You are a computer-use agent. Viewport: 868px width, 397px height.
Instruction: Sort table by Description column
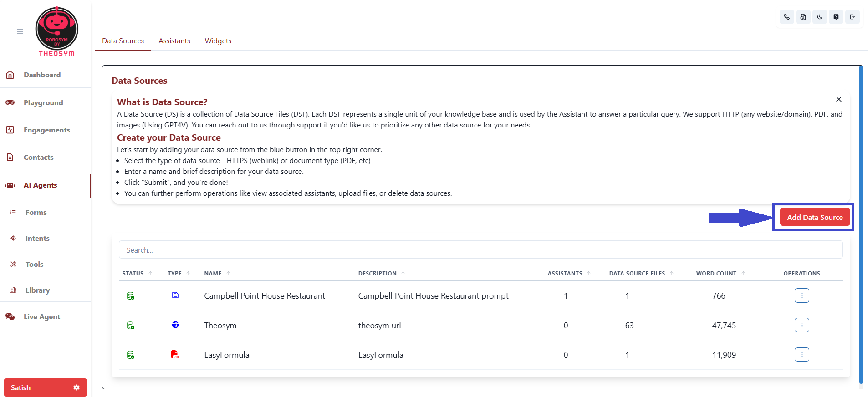click(381, 273)
